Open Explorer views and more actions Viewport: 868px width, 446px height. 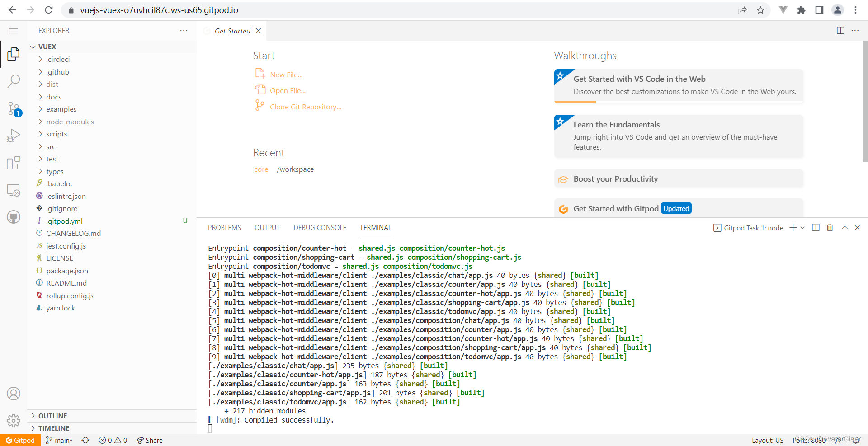[x=184, y=31]
